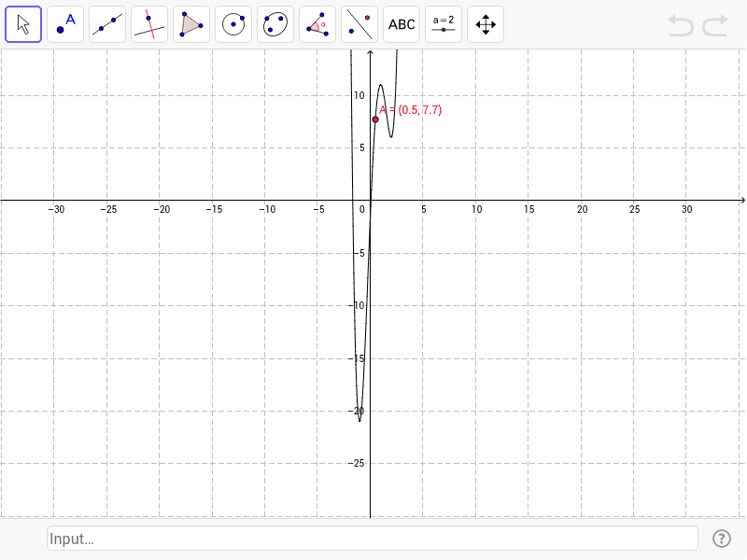Click the x-axis label −10

[267, 209]
